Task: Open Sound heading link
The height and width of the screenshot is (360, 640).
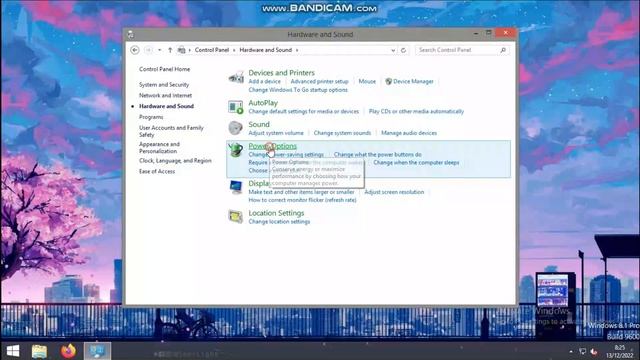Action: 259,124
